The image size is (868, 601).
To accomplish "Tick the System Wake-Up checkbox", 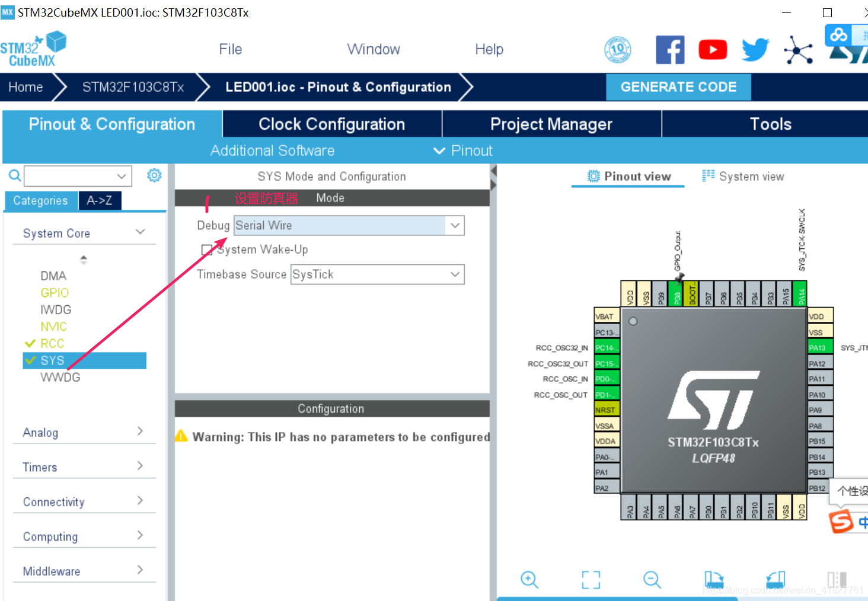I will coord(207,250).
